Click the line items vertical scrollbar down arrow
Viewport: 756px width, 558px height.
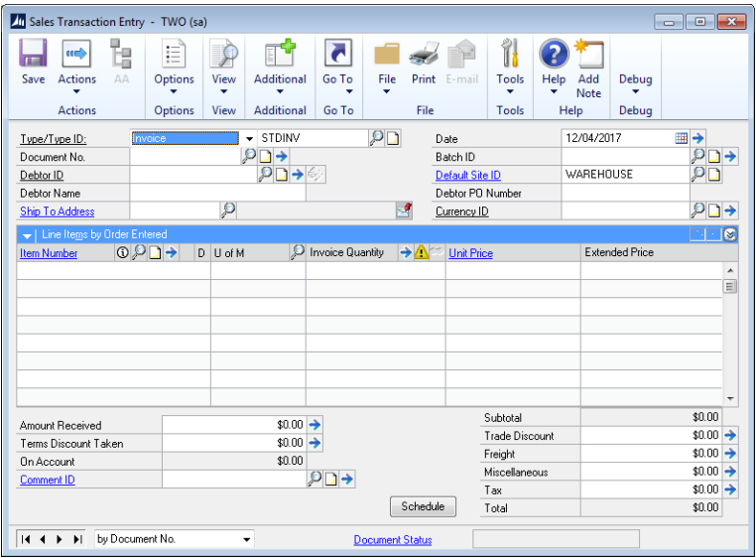(730, 398)
